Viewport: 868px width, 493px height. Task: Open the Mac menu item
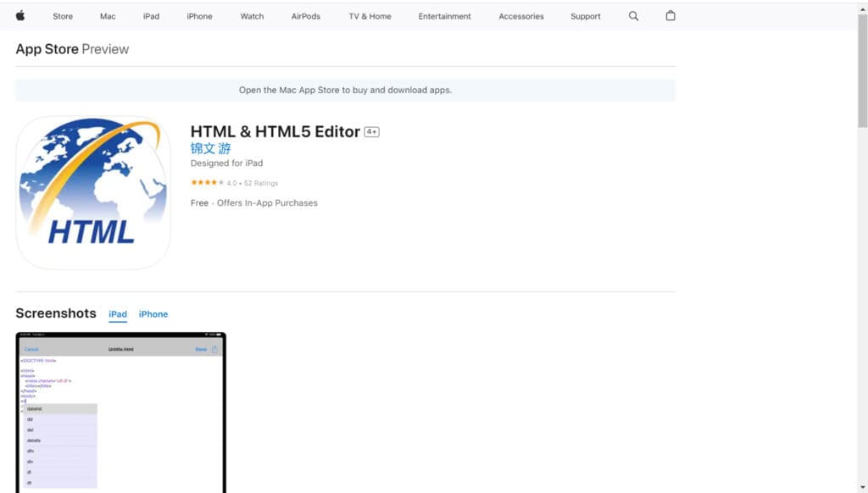pyautogui.click(x=107, y=15)
